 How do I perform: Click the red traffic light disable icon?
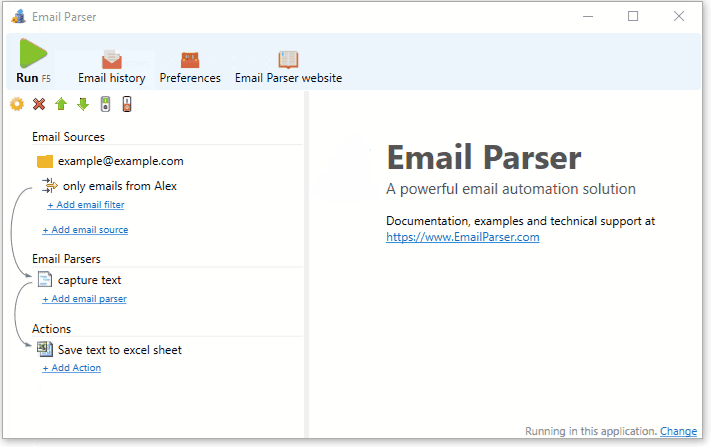127,104
